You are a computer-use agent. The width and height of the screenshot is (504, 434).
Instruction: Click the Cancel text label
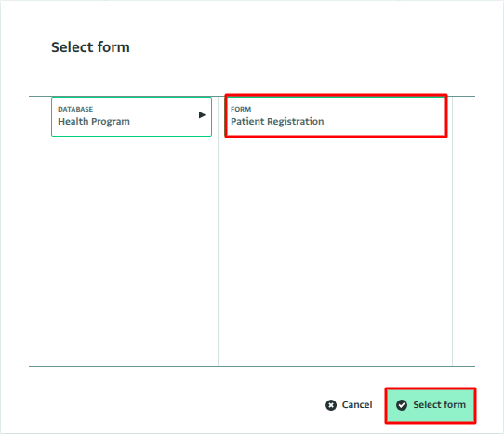[x=357, y=405]
